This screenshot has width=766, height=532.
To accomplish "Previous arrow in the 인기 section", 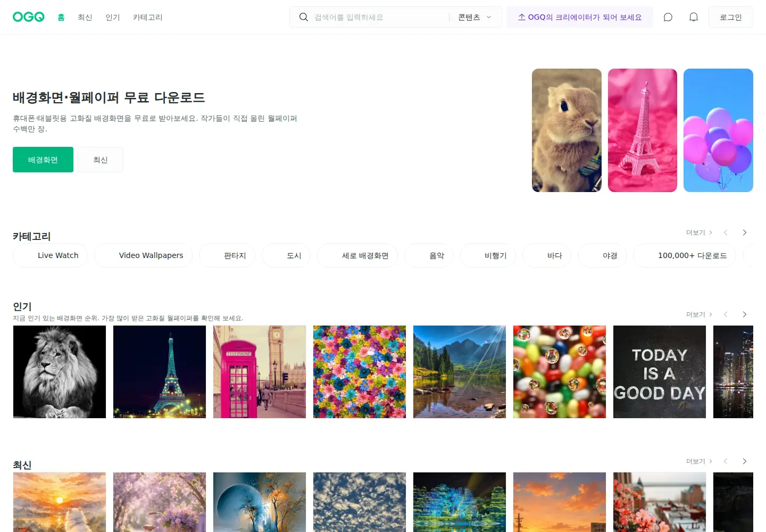I will coord(726,314).
